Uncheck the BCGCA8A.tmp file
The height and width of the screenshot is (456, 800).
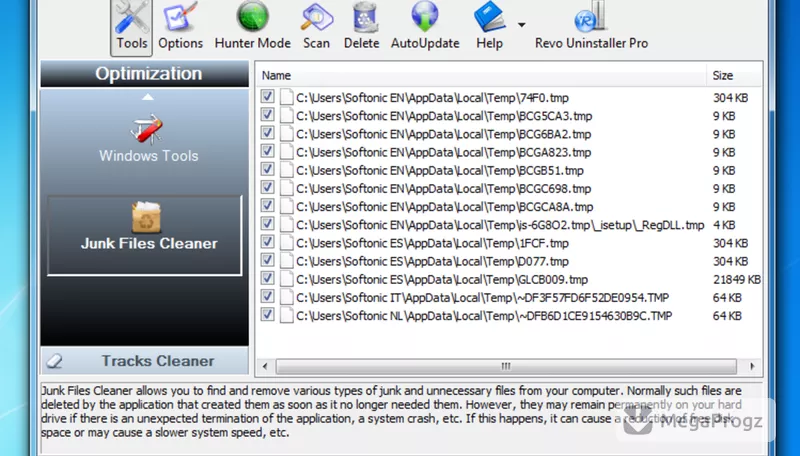click(267, 206)
